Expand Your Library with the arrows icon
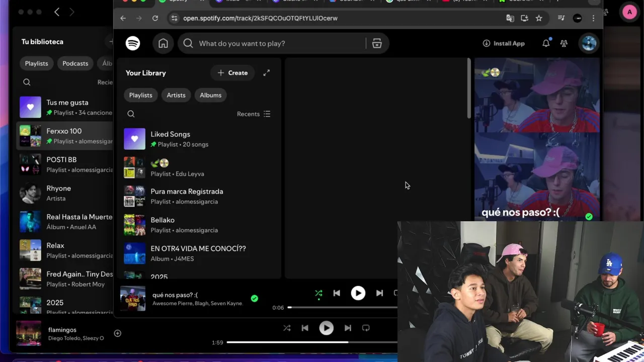Screen dimensions: 644x362 [x=267, y=73]
